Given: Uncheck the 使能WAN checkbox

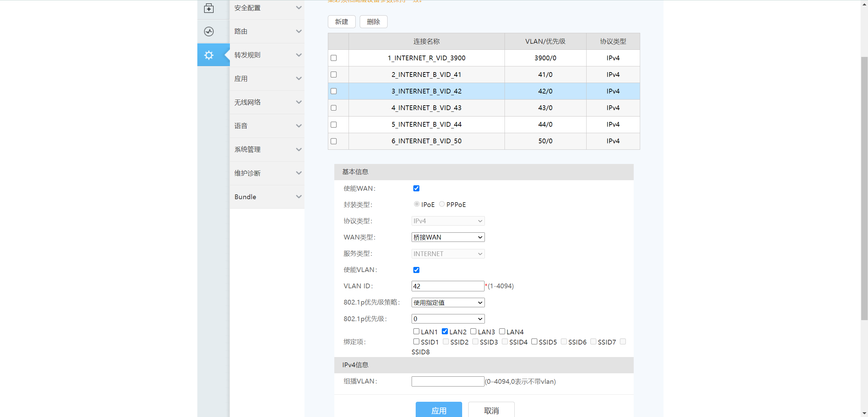Looking at the screenshot, I should click(416, 188).
